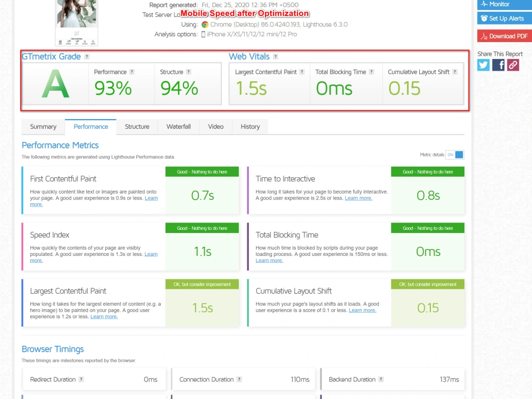Open Largest Contentful Paint vitals help icon
Image resolution: width=532 pixels, height=399 pixels.
pyautogui.click(x=302, y=72)
